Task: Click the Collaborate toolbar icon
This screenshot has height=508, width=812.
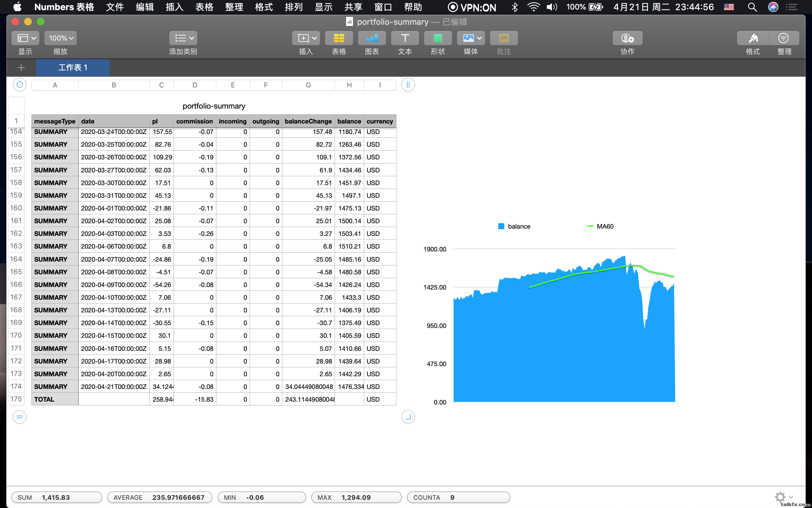Action: [627, 38]
